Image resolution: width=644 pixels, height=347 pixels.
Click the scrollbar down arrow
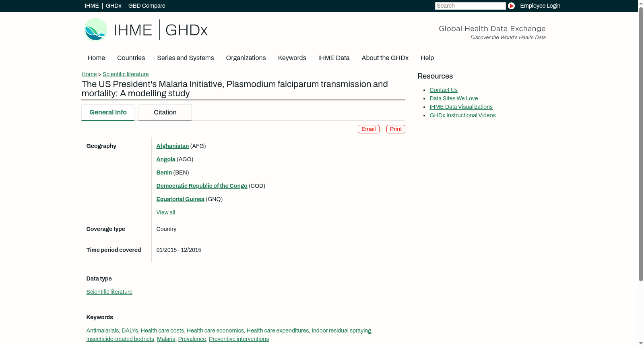point(641,344)
